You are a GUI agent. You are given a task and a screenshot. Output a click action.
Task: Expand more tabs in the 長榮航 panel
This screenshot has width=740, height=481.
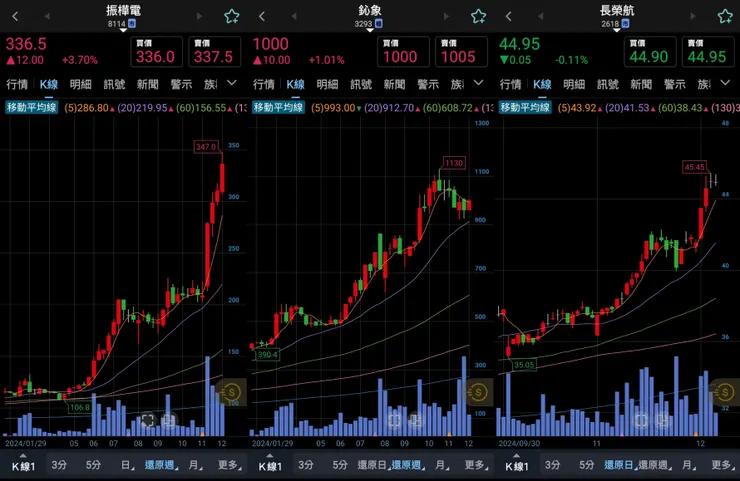point(725,83)
